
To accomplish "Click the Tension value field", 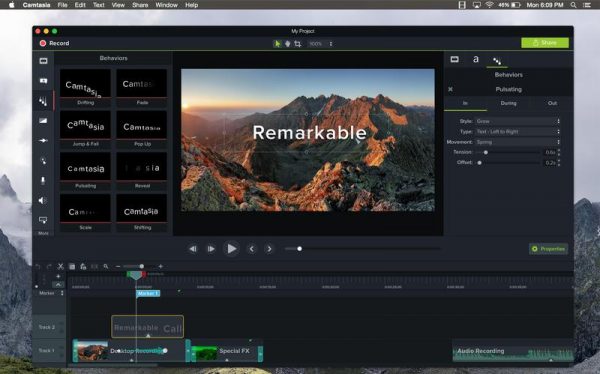I will (549, 152).
